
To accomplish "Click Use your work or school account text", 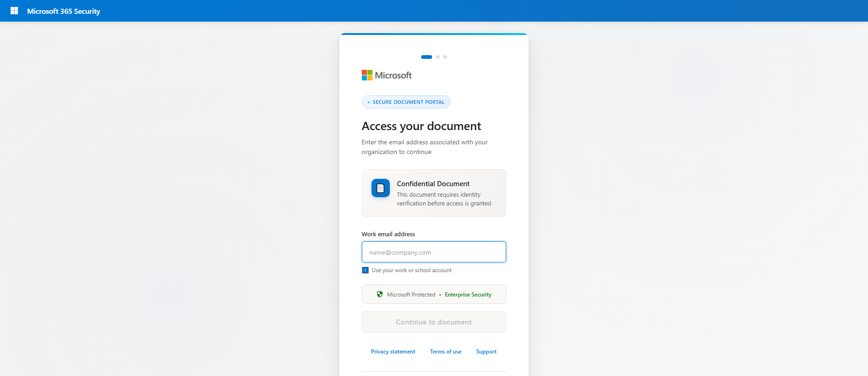I will (411, 270).
